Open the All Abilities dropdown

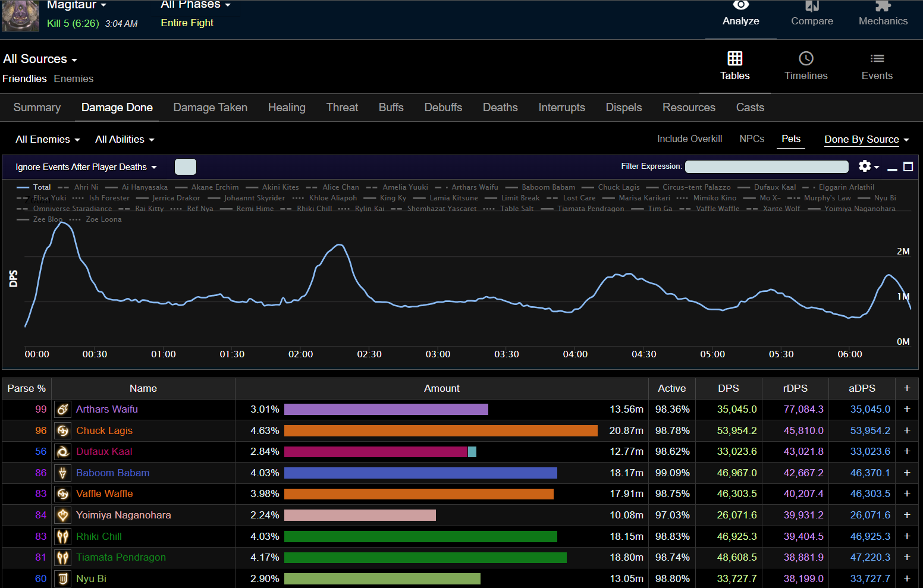[125, 139]
